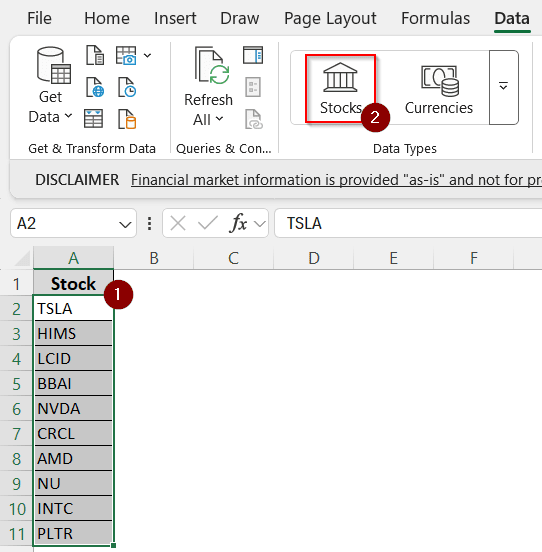Select column C header
Screen dimensions: 542x552
pos(233,258)
